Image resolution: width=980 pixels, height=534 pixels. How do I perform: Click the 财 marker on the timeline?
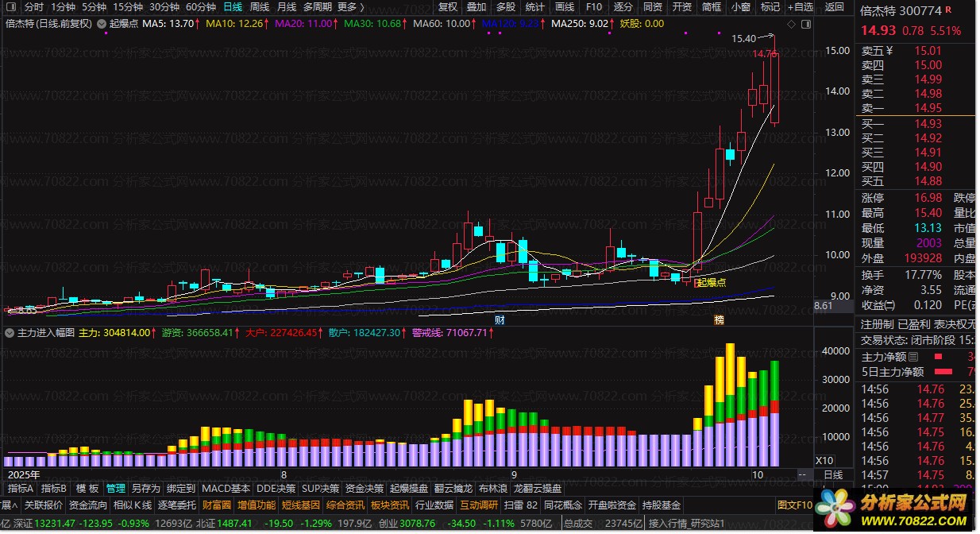[500, 320]
